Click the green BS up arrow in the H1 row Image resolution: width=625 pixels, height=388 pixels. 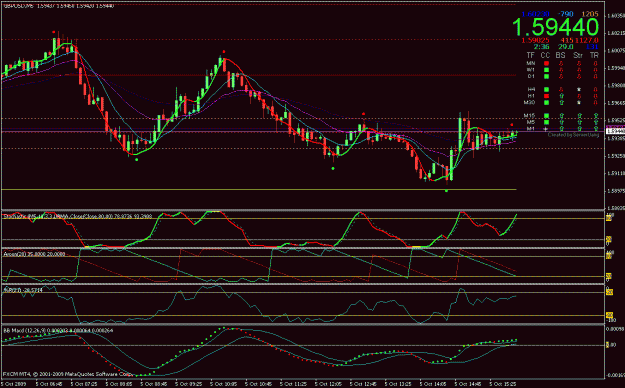click(x=562, y=96)
